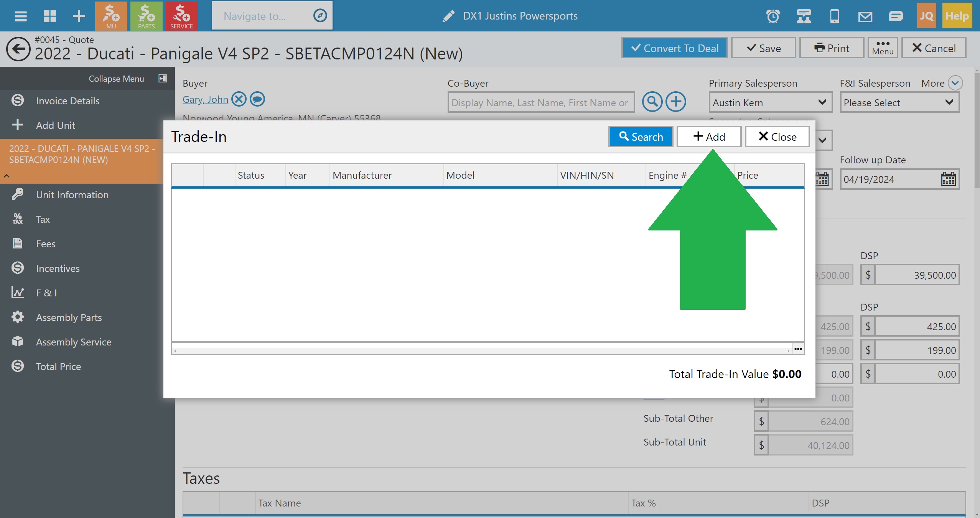Remove buyer with the X circle icon

click(x=239, y=99)
